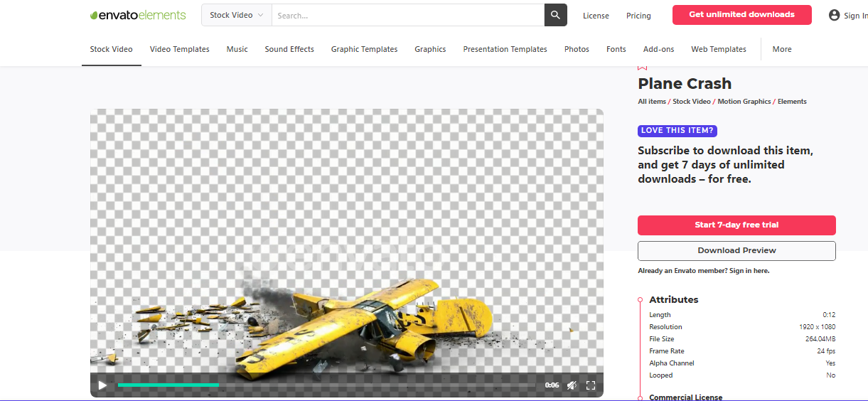Follow the Motion Graphics breadcrumb link

pos(744,102)
